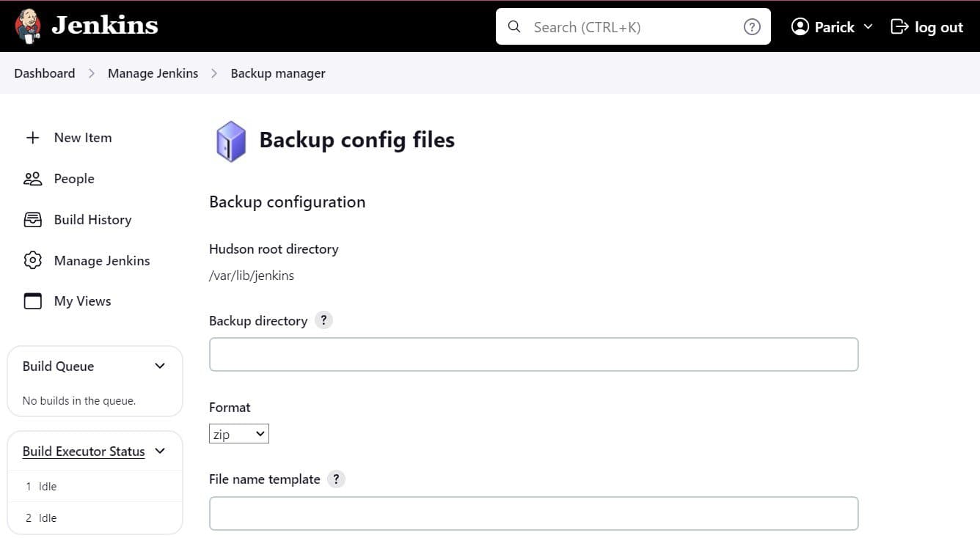980x538 pixels.
Task: Expand the Parick account menu
Action: [869, 26]
